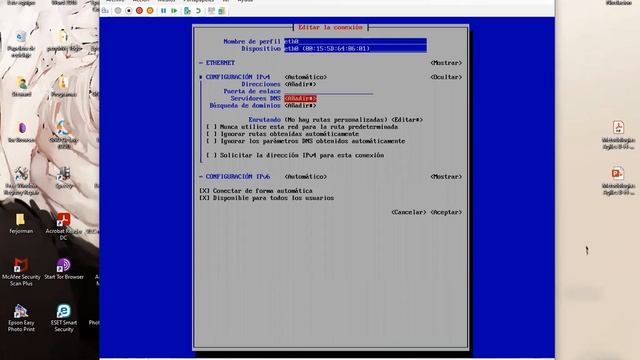Focus the 'Dispositivo' field

(356, 49)
